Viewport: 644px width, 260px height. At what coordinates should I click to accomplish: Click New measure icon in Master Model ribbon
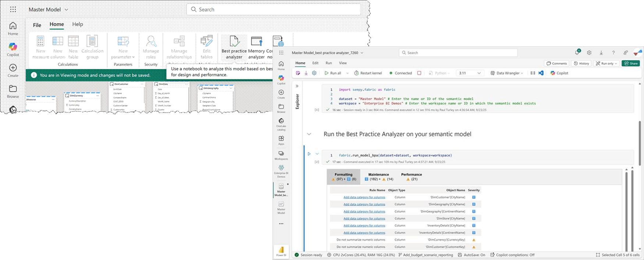pos(40,41)
